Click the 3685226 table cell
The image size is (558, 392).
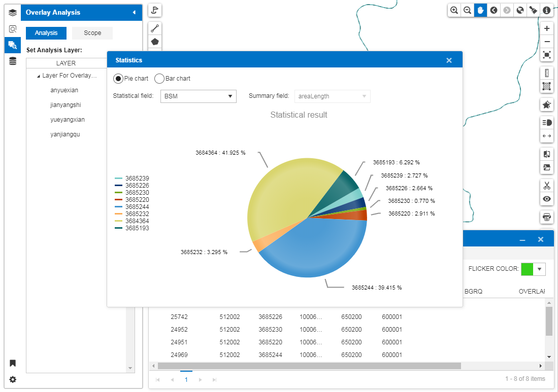tap(271, 316)
